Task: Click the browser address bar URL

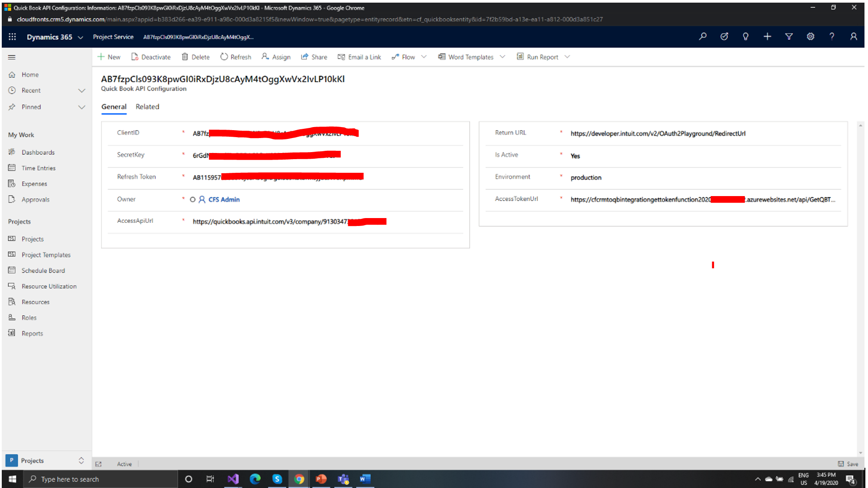Action: click(x=310, y=19)
